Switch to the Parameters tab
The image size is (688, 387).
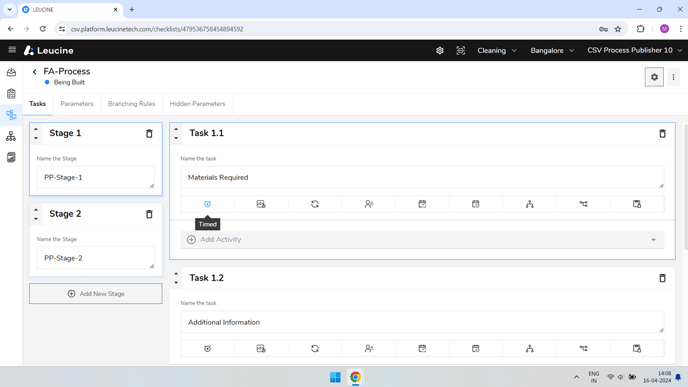click(77, 104)
